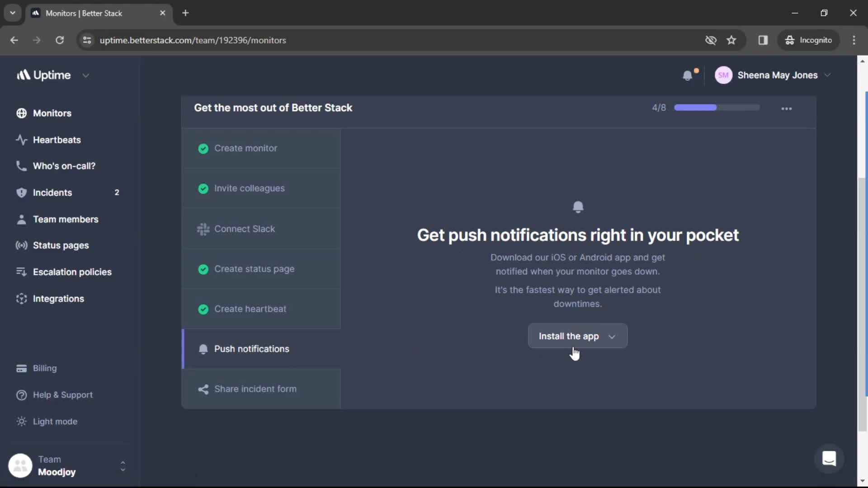Open Status pages section

pyautogui.click(x=61, y=245)
